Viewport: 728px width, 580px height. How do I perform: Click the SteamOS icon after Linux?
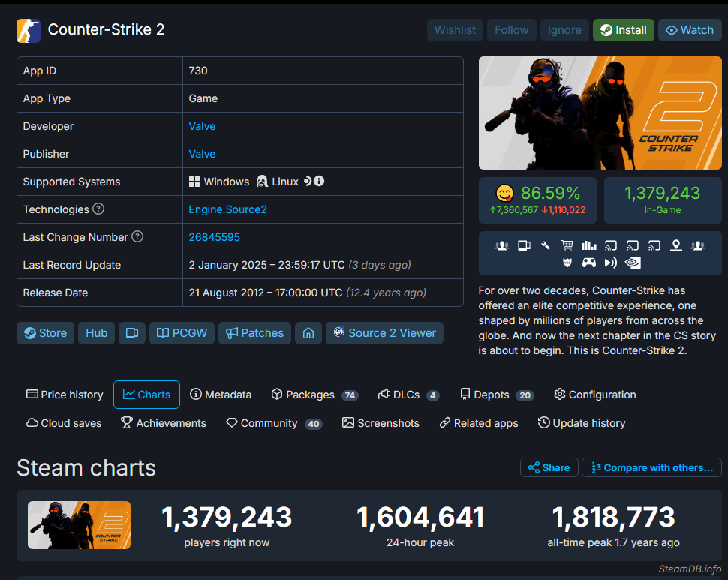[x=308, y=181]
